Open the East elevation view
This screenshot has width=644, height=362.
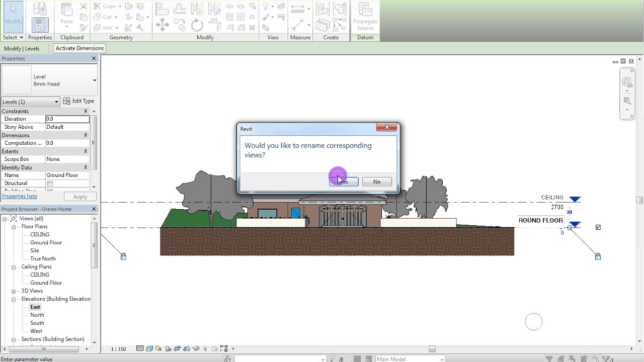pyautogui.click(x=35, y=307)
